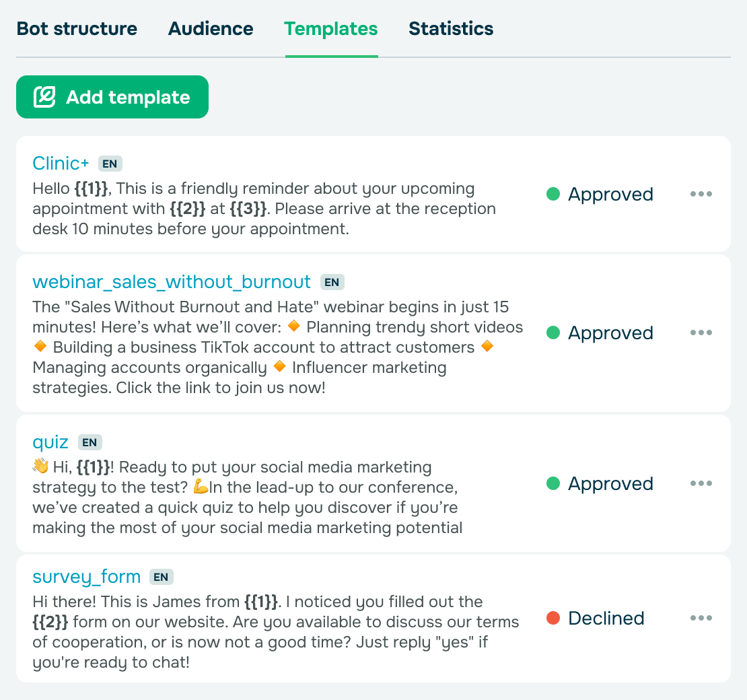Click EN language badge next to survey_form
Viewport: 747px width, 700px height.
pos(161,577)
